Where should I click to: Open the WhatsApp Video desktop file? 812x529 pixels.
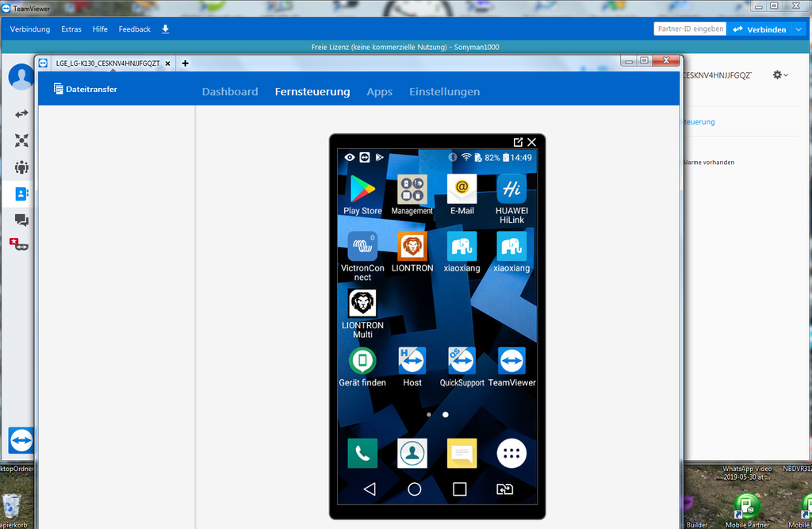pos(747,473)
